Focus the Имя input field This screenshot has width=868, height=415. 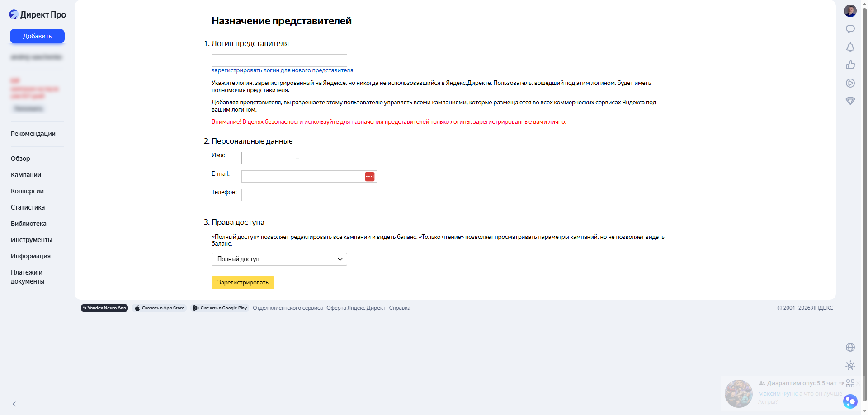point(309,158)
